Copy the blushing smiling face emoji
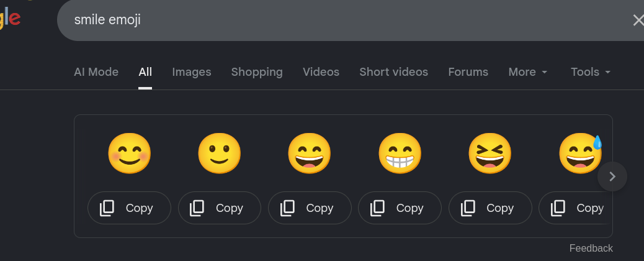This screenshot has width=644, height=261. (x=130, y=208)
